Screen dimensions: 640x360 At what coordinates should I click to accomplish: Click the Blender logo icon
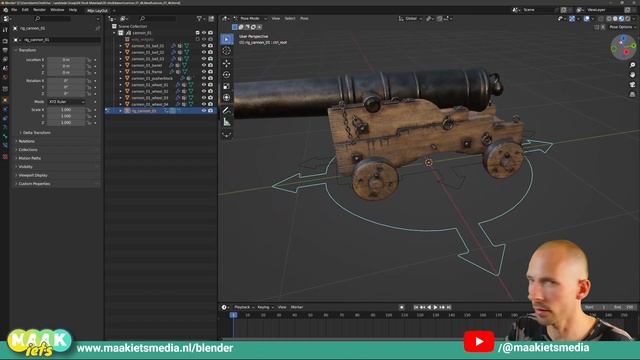coord(5,10)
